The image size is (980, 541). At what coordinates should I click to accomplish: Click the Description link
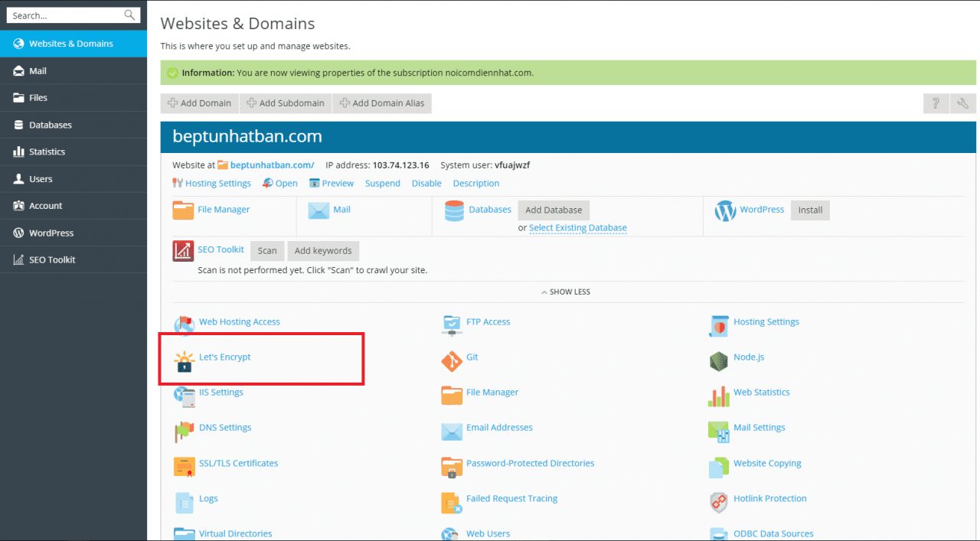(x=476, y=184)
